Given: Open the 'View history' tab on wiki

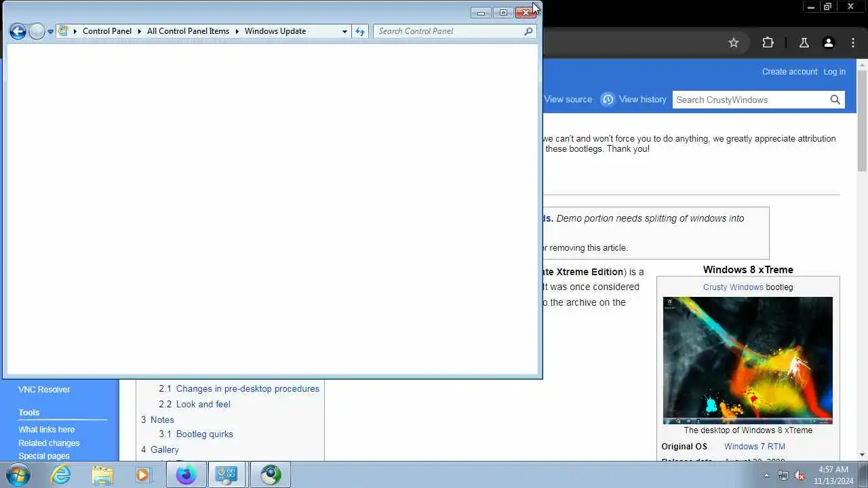Looking at the screenshot, I should point(642,100).
